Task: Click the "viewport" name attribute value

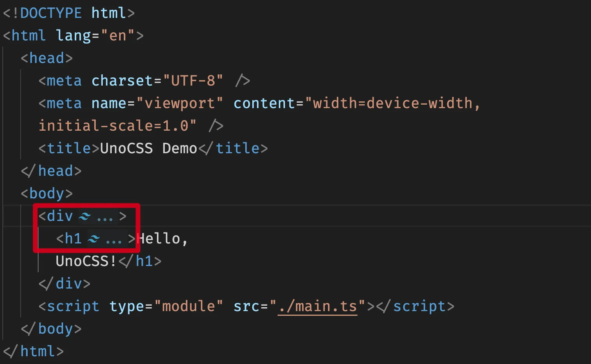Action: pos(179,103)
